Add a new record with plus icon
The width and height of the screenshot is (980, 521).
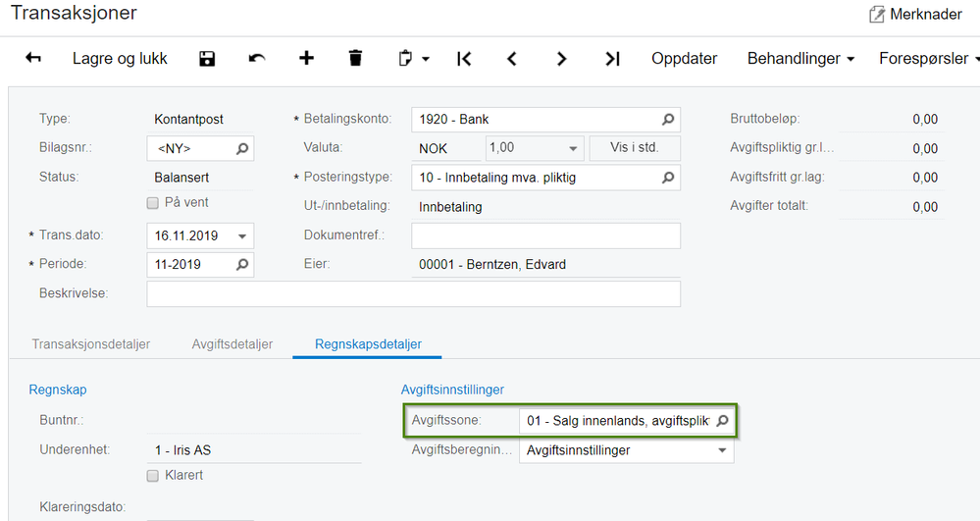point(306,59)
